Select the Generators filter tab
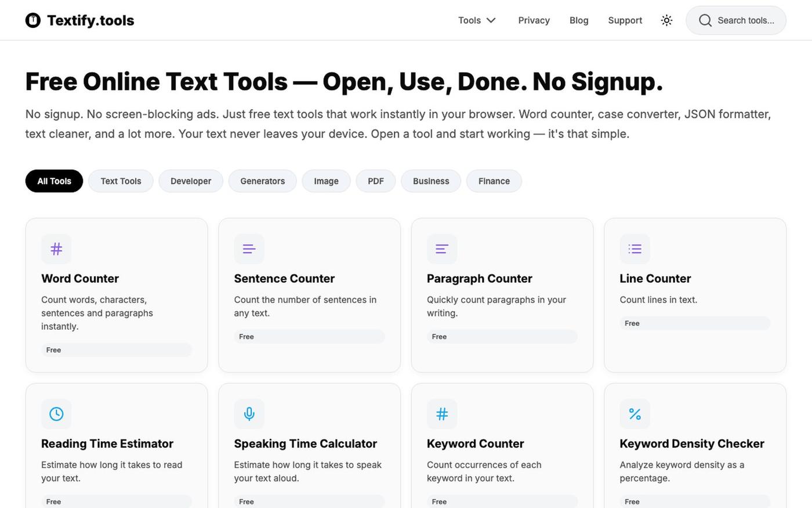The height and width of the screenshot is (508, 812). pos(263,181)
